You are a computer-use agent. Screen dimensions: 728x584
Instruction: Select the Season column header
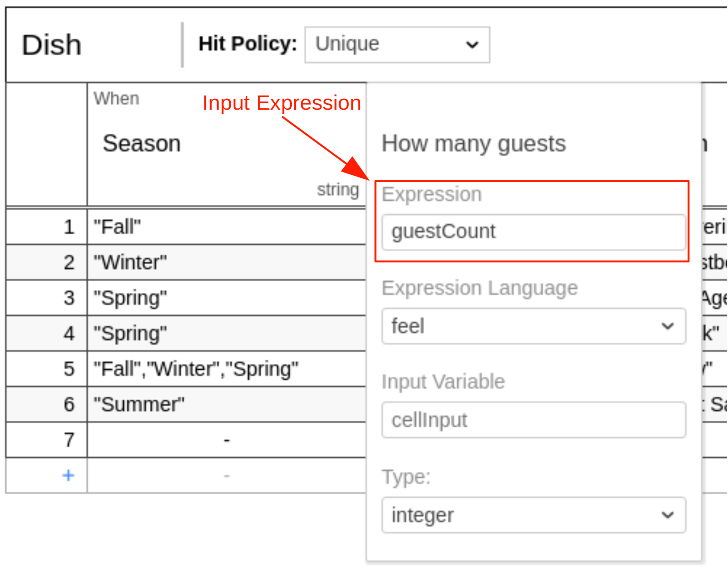(x=142, y=143)
